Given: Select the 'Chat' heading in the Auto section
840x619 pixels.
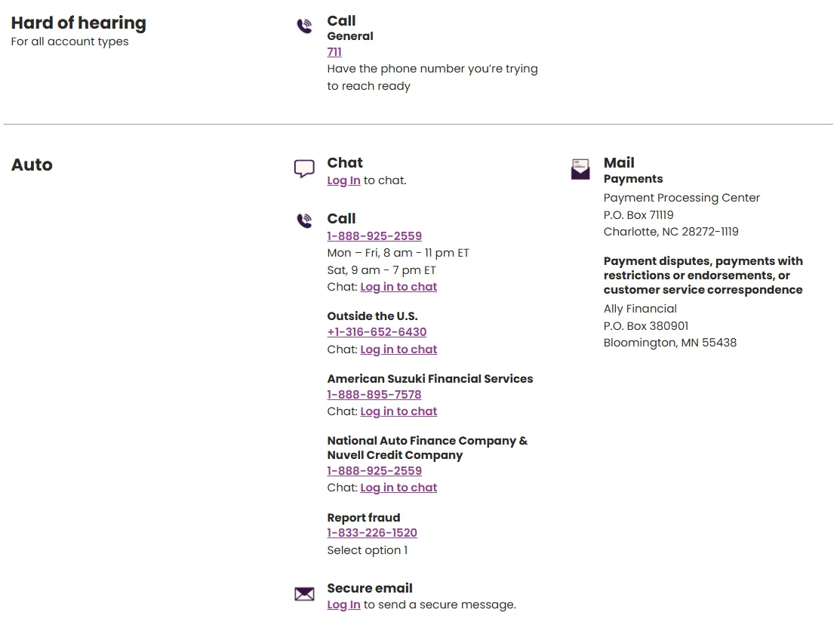Looking at the screenshot, I should pyautogui.click(x=345, y=162).
